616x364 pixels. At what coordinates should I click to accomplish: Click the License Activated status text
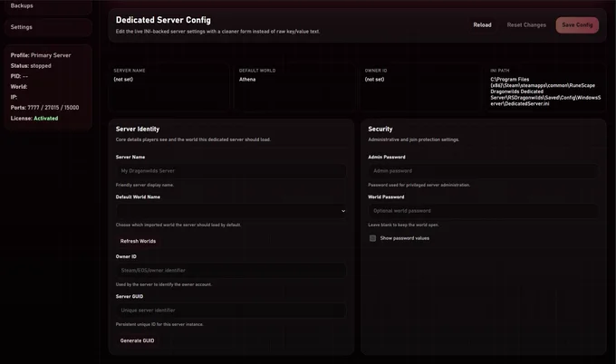[x=34, y=119]
